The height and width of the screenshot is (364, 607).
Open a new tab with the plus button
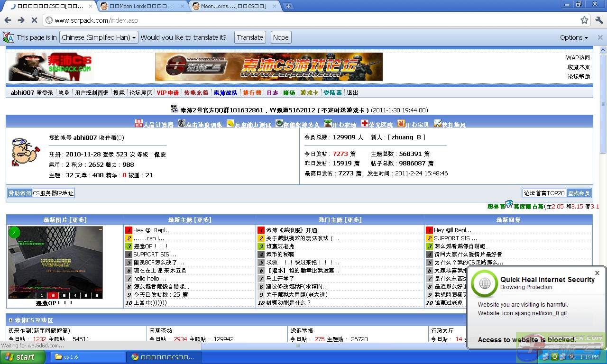pos(288,6)
